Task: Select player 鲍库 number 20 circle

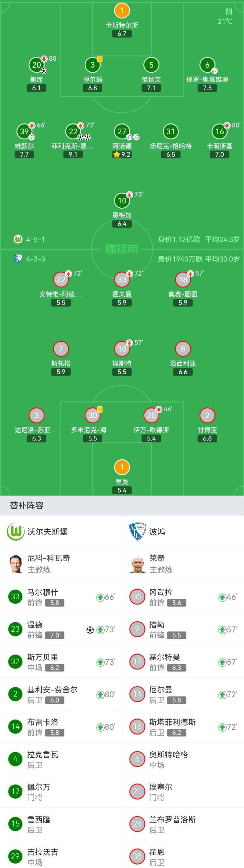Action: 37,65
